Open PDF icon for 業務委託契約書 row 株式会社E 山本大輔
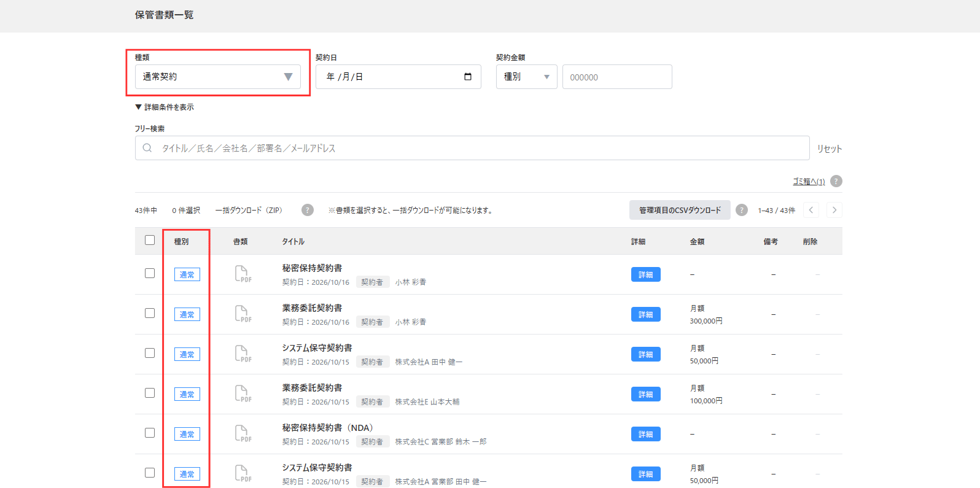The height and width of the screenshot is (488, 980). click(243, 393)
